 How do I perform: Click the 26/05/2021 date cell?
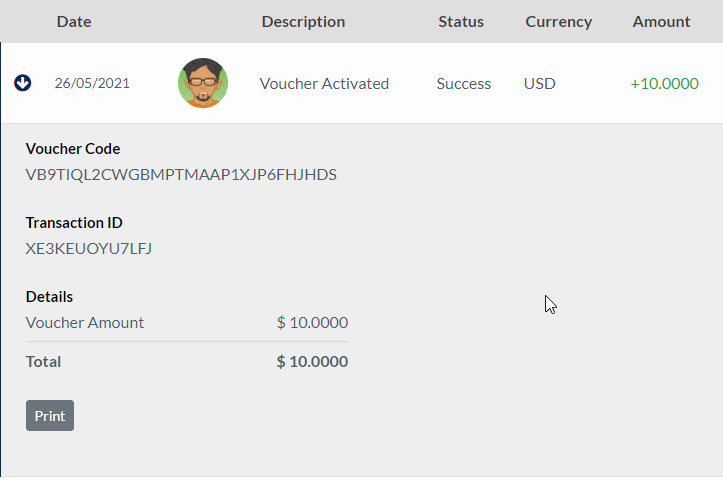(x=92, y=84)
